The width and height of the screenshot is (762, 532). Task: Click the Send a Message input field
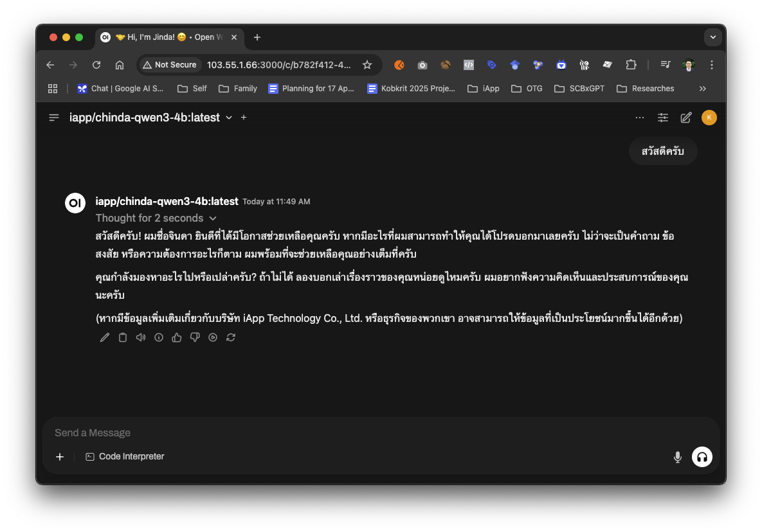pyautogui.click(x=257, y=432)
